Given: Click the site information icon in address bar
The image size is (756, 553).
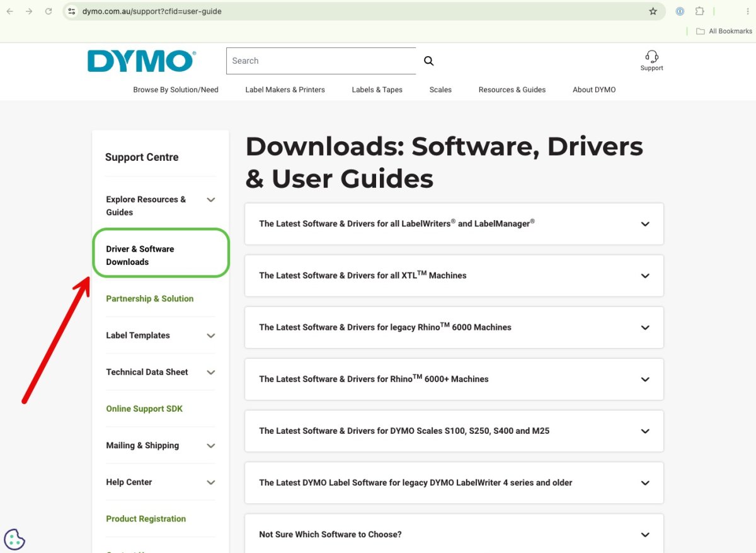Looking at the screenshot, I should tap(71, 11).
